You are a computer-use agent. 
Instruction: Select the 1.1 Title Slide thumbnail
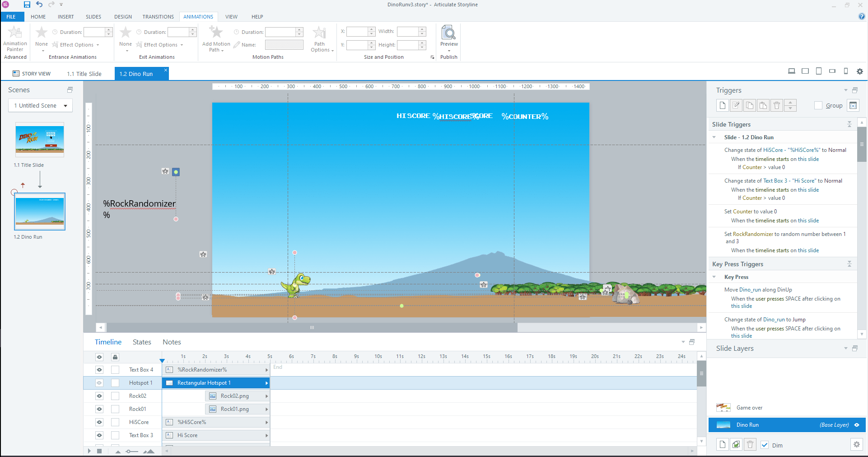click(x=40, y=140)
